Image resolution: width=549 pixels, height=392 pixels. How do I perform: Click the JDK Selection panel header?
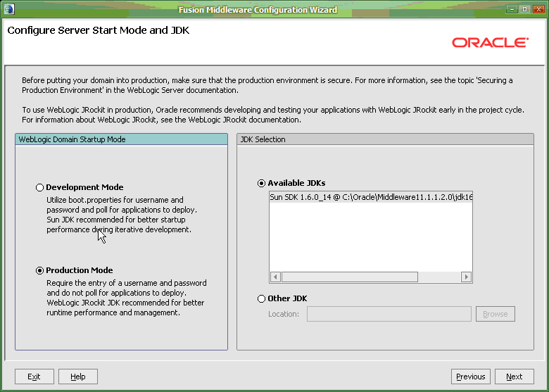tap(385, 139)
